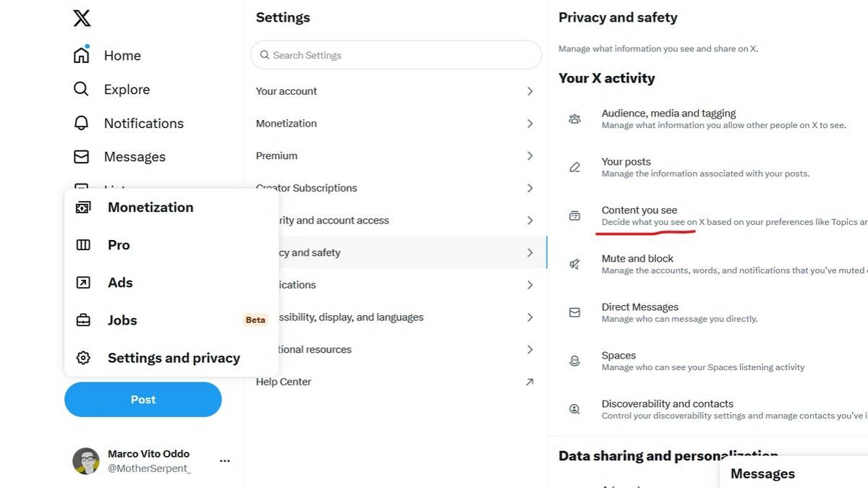Screen dimensions: 868x488
Task: Select the Mute and block icon
Action: [x=574, y=264]
